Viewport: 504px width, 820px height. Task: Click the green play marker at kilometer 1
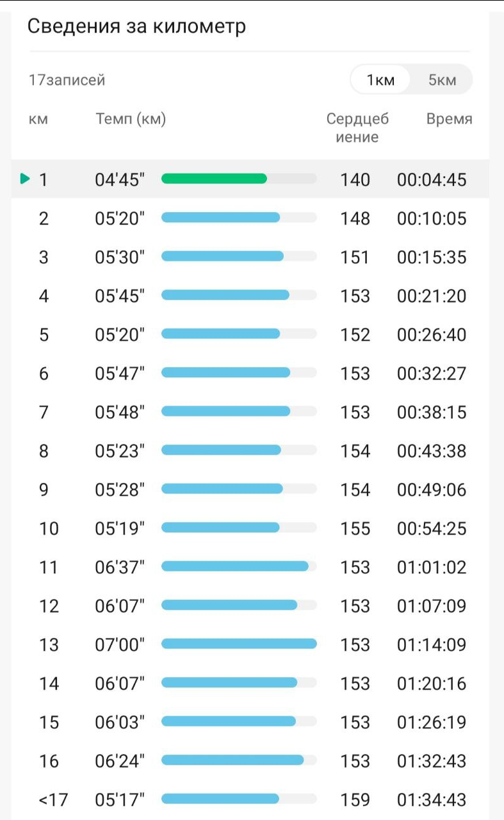(x=25, y=179)
